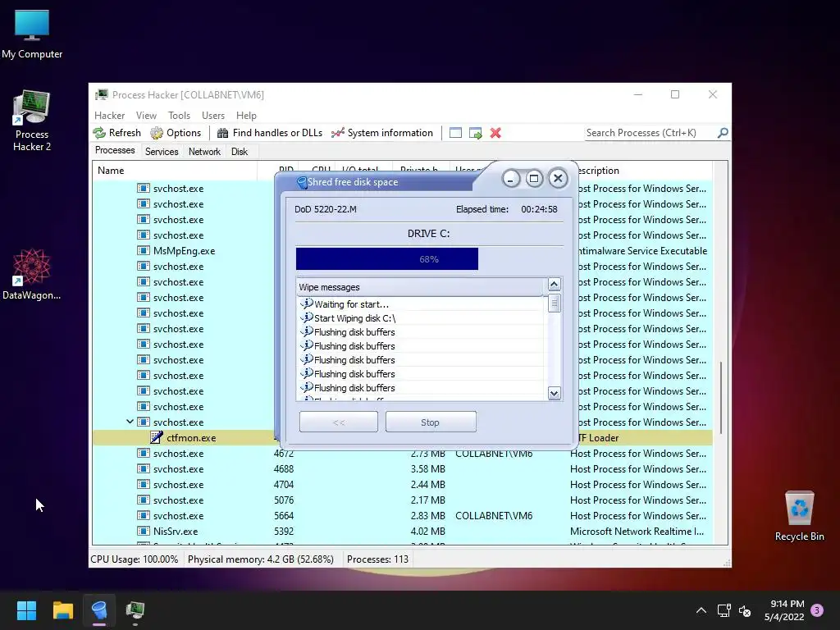This screenshot has height=630, width=840.
Task: Sort by the Name column header
Action: (175, 171)
